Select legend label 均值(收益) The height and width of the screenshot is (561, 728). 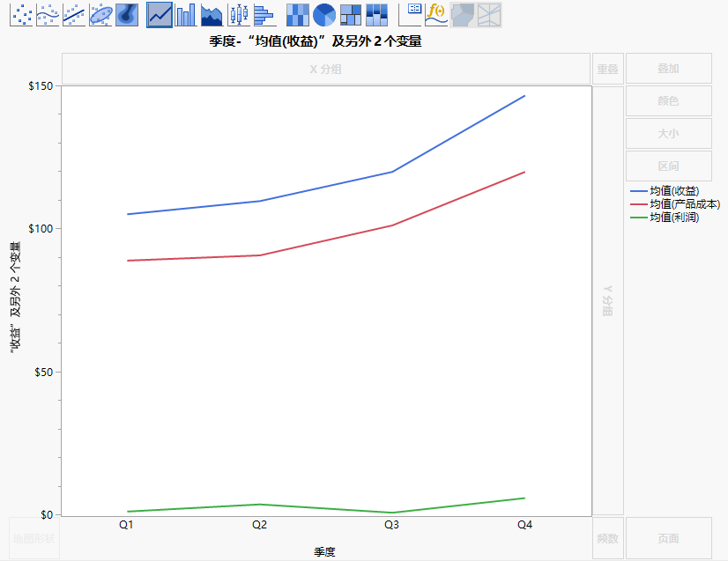(674, 191)
